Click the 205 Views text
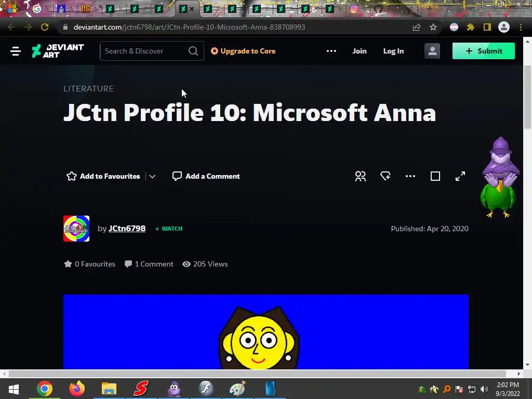The image size is (532, 399). pos(205,264)
